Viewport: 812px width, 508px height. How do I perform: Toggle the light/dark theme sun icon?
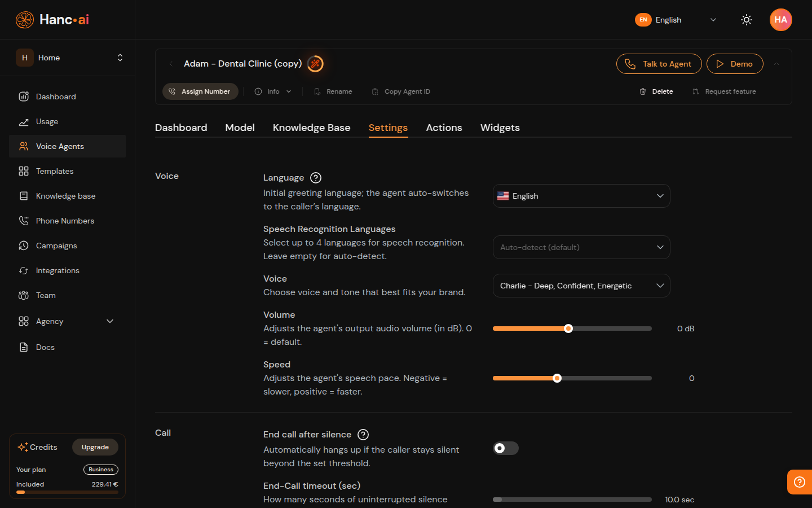pos(746,20)
